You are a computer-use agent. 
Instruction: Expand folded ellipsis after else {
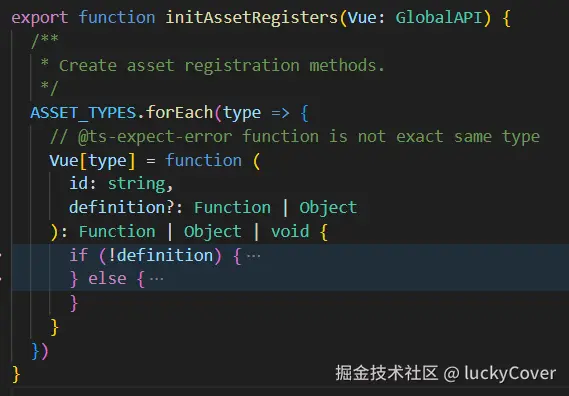point(156,279)
